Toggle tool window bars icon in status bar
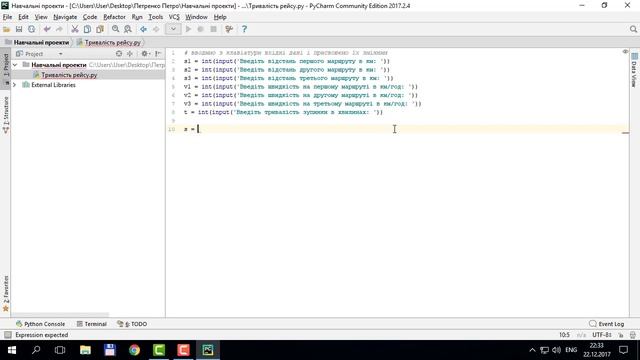 [x=7, y=335]
